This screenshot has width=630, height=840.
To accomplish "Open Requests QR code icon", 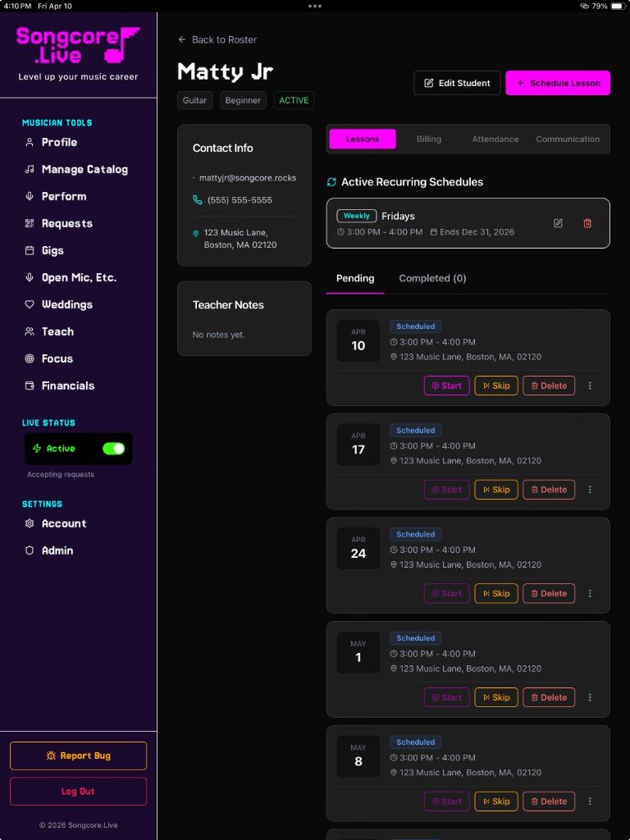I will point(30,223).
